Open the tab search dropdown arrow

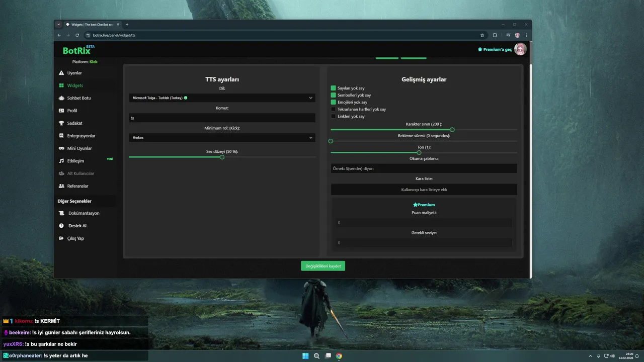[x=58, y=24]
